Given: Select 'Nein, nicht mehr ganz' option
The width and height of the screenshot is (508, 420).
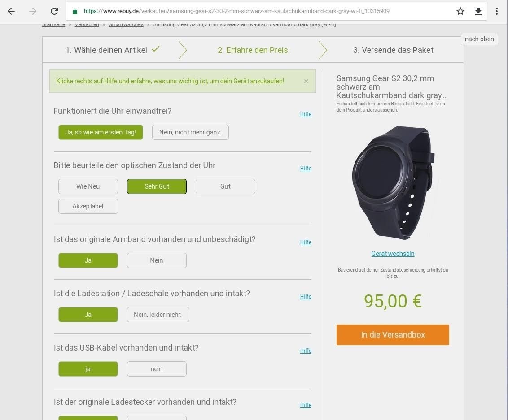Looking at the screenshot, I should (190, 132).
